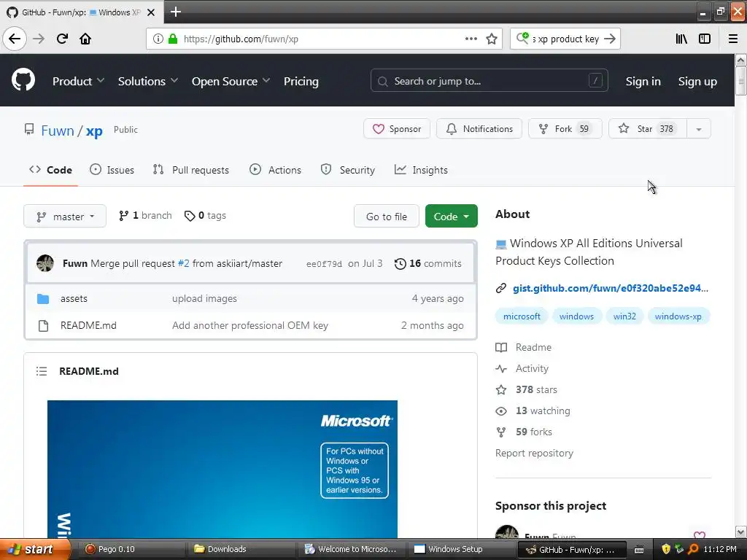
Task: Close the GitHub Fuwn/xp tab
Action: click(151, 12)
